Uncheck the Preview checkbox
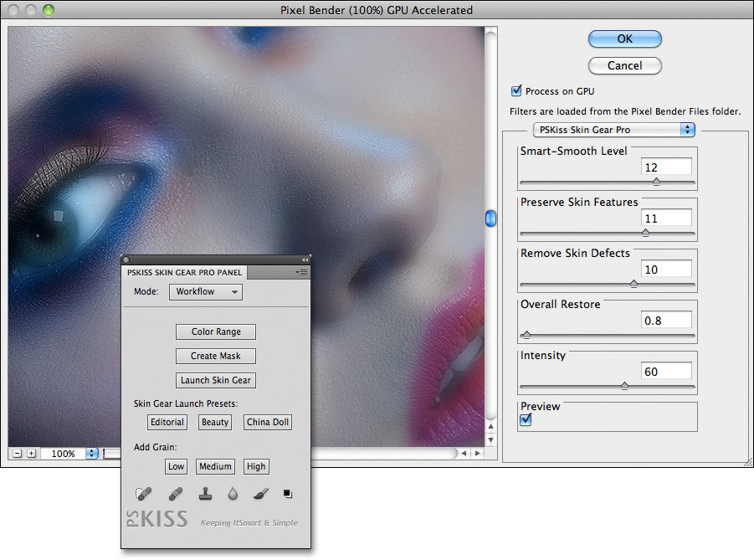The image size is (754, 560). coord(526,420)
